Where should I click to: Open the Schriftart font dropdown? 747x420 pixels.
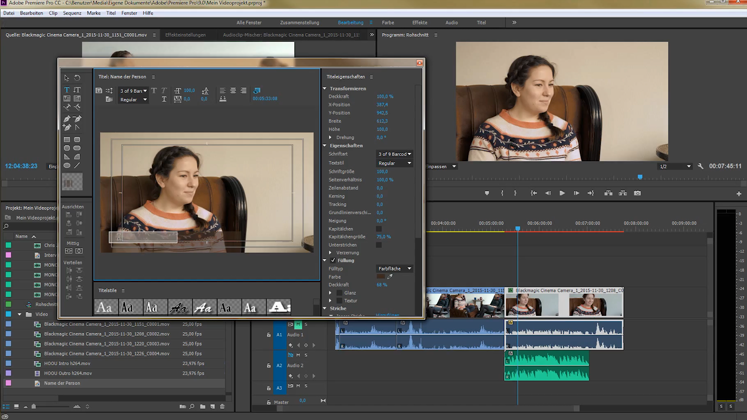click(394, 154)
